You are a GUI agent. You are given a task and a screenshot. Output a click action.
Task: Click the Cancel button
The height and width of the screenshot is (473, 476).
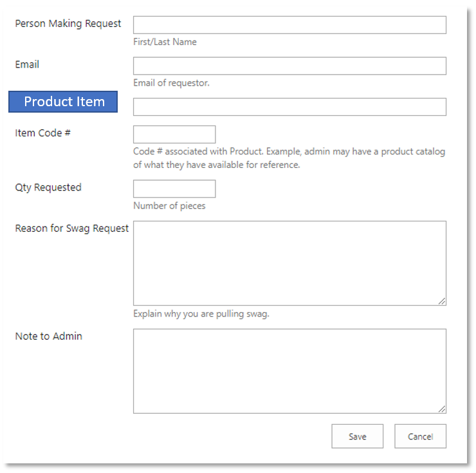click(x=420, y=436)
